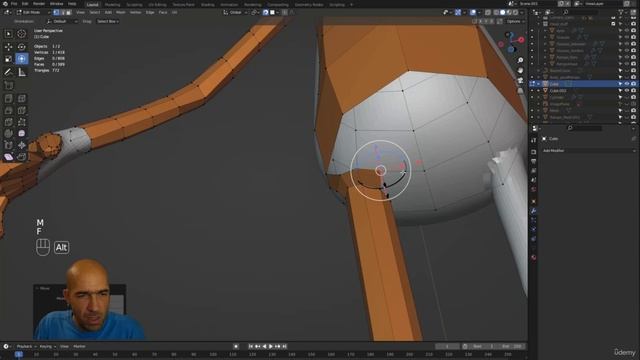Hide the Cube object eye icon

pos(627,84)
